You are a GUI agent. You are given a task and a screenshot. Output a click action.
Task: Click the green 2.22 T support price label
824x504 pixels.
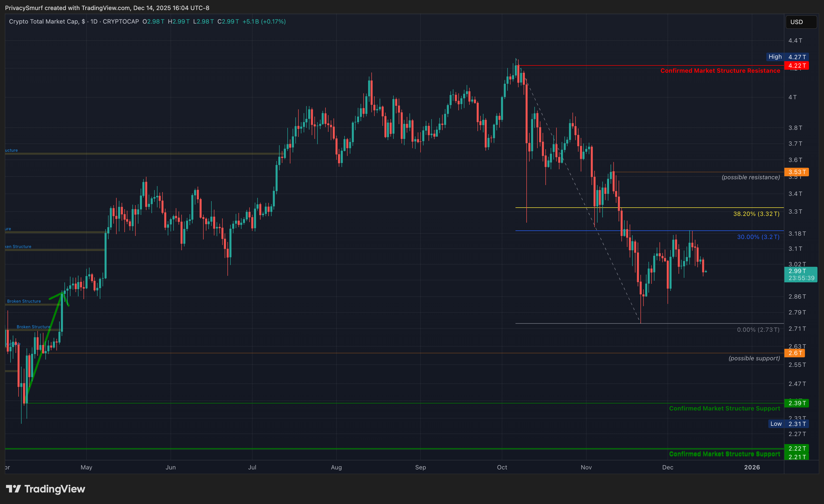(x=797, y=448)
